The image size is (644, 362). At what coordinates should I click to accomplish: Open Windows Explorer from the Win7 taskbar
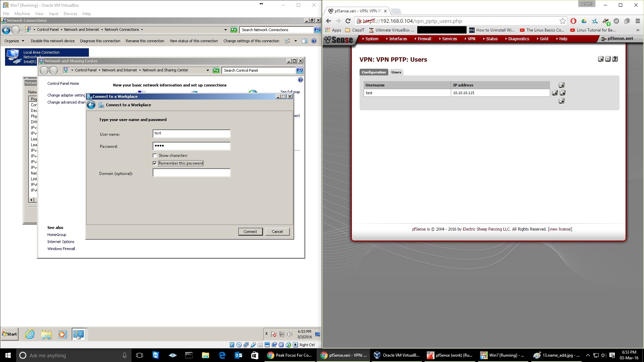click(x=46, y=334)
